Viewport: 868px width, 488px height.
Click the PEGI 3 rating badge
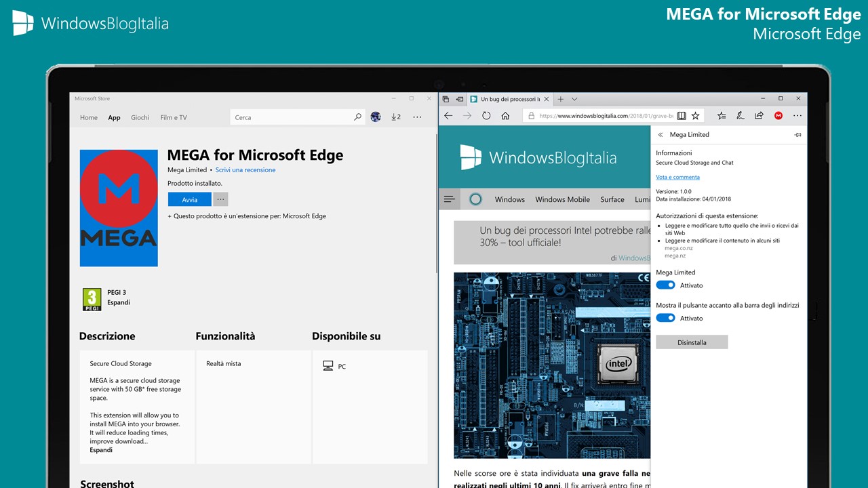[x=92, y=299]
